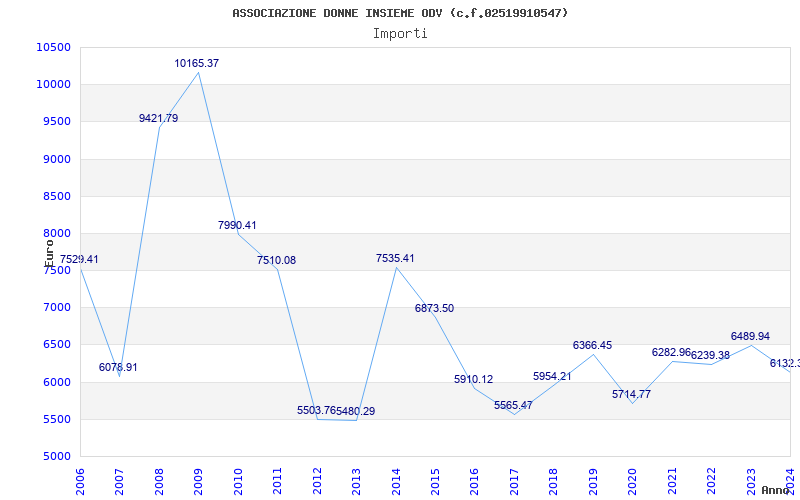Click the 2021 x-axis year label

672,481
